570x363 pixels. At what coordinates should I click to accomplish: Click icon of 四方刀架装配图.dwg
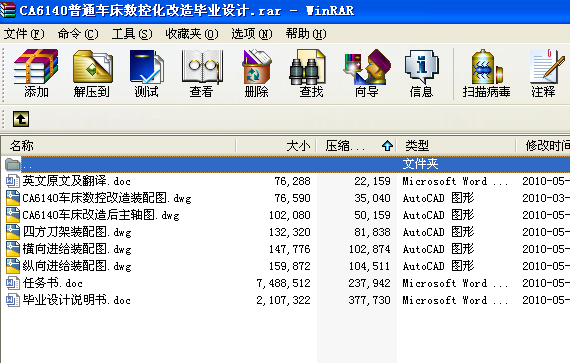[13, 232]
